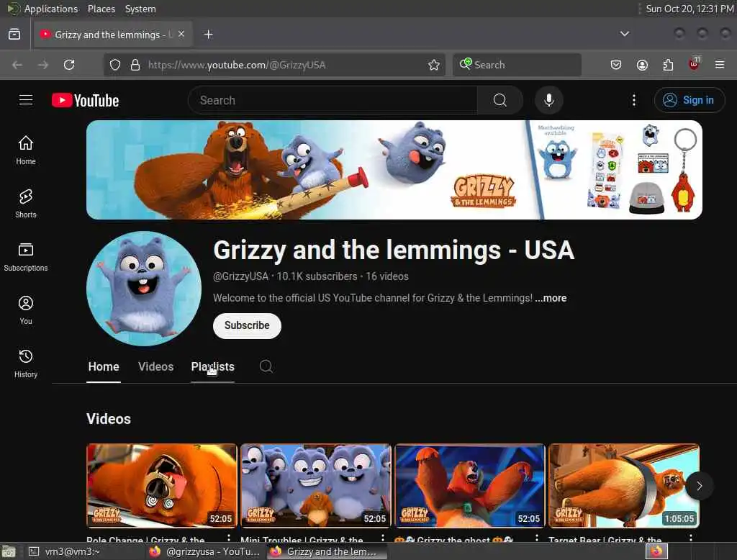The height and width of the screenshot is (560, 737).
Task: Click the Sign in button
Action: point(689,100)
